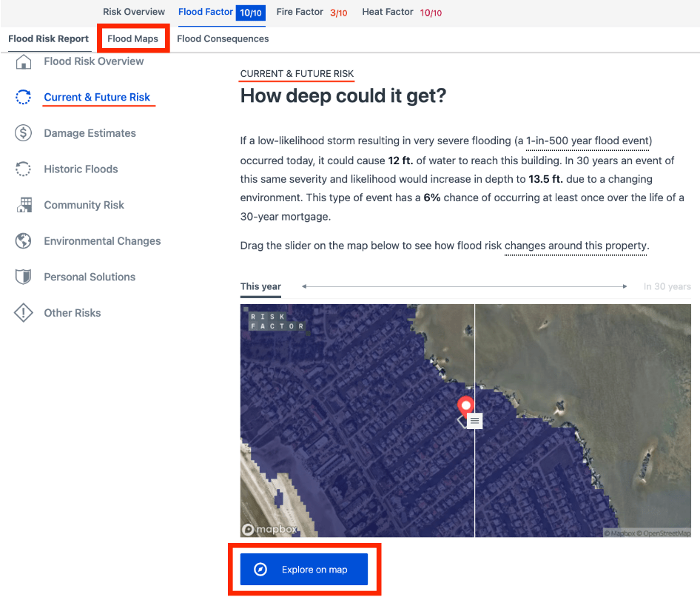Click the warning diamond icon beside Other Risks
700x614 pixels.
point(23,313)
